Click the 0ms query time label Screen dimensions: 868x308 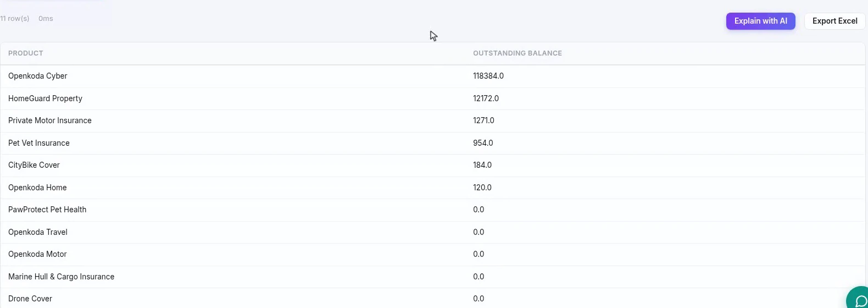[46, 19]
